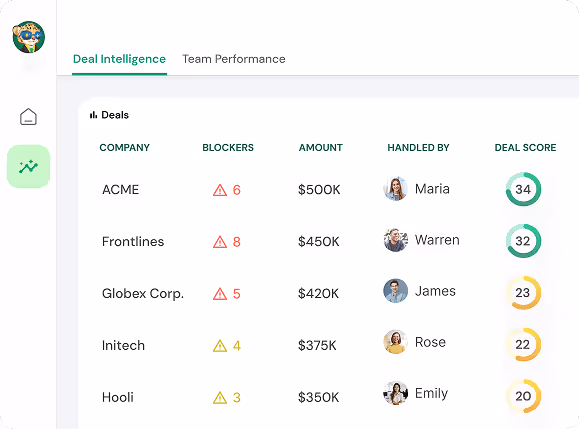Click the ACME blockers warning triangle
Viewport: 579px width, 429px height.
tap(220, 190)
